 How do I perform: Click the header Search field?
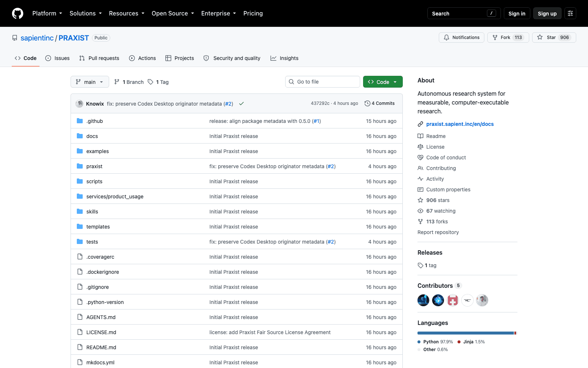click(464, 13)
